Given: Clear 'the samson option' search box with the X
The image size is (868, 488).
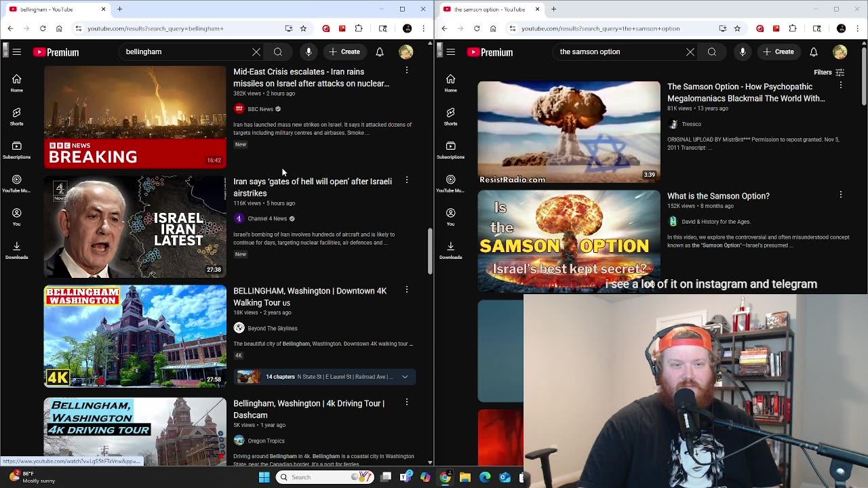Looking at the screenshot, I should tap(690, 52).
